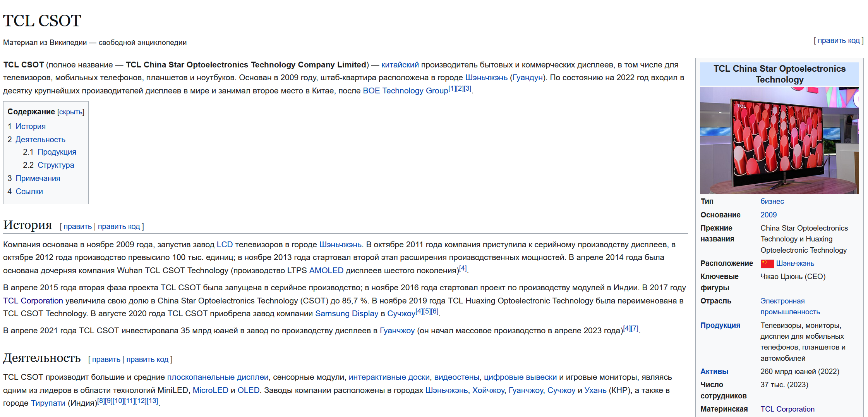Click the infobox value '37 тыс. (2023)'

784,385
